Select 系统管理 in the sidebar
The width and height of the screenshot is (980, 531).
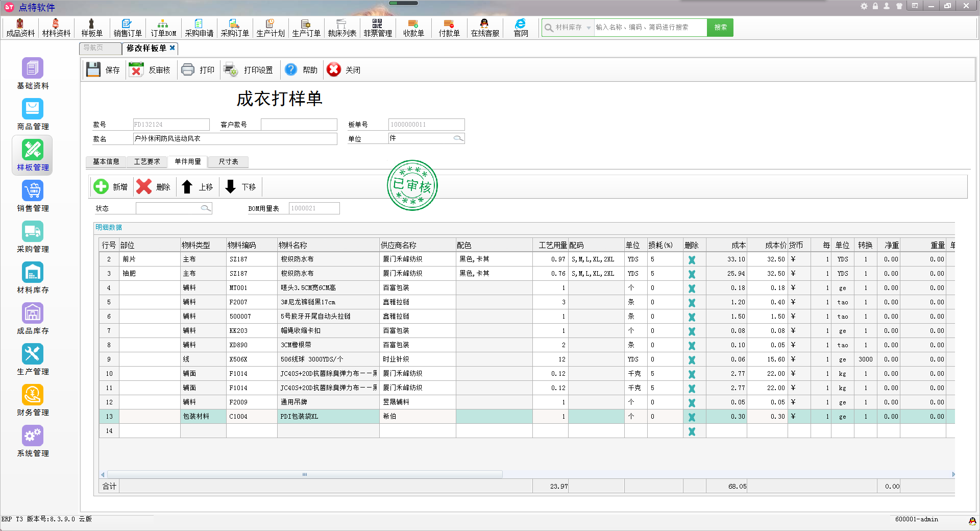point(33,441)
